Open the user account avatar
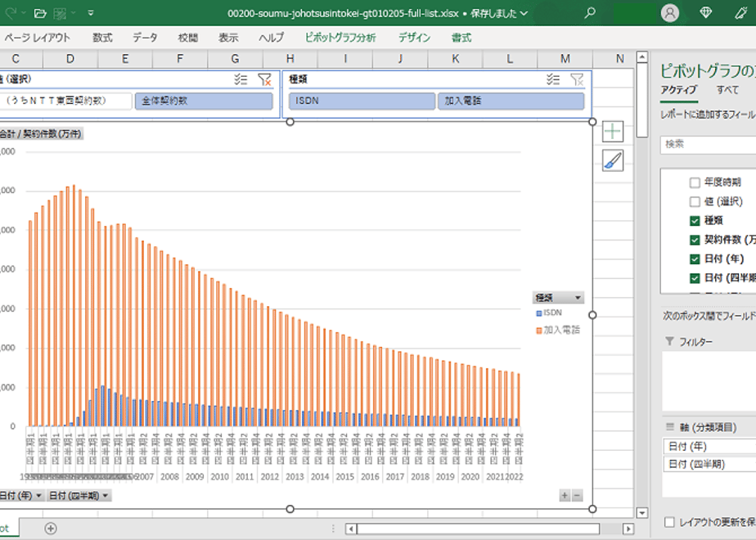 [670, 13]
